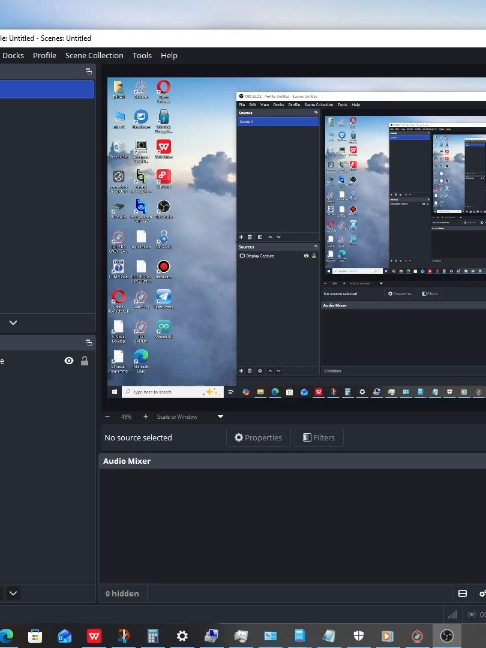Click the OBS Studio desktop icon in the preview
Viewport: 486px width, 648px height.
pos(164,207)
